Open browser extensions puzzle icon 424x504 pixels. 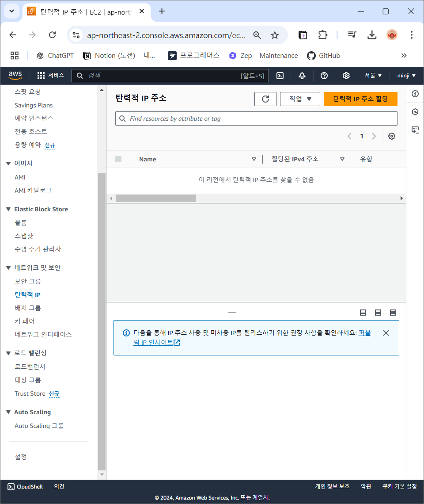(322, 35)
